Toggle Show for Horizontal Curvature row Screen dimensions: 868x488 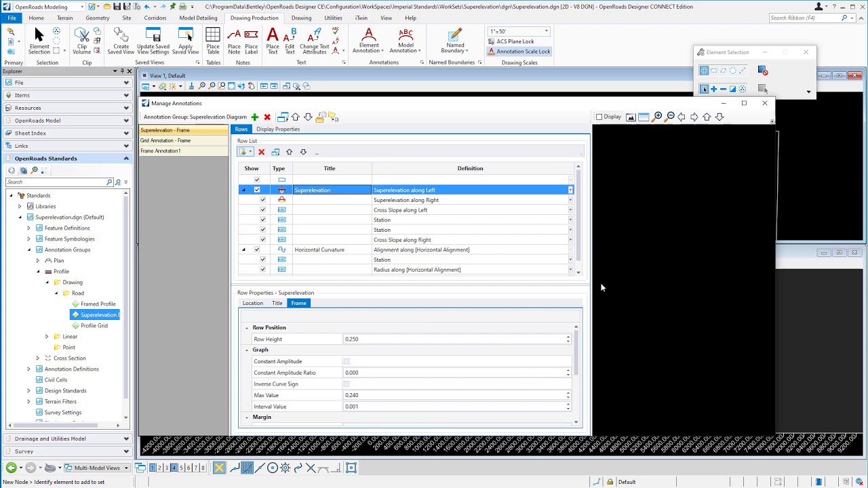pos(257,249)
